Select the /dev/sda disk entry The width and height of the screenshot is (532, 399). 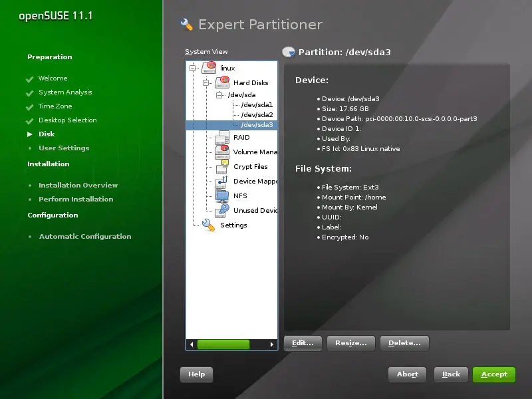(241, 94)
